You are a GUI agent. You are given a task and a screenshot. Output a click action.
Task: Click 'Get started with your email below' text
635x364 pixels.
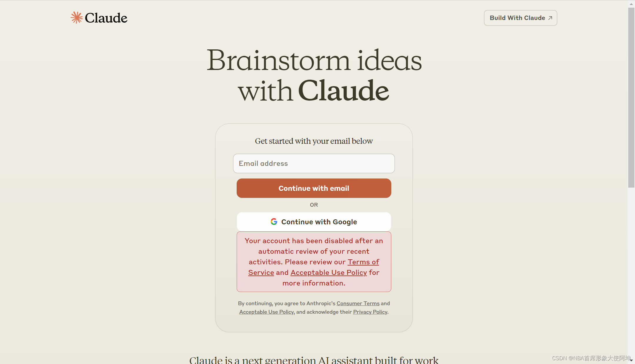pyautogui.click(x=314, y=141)
